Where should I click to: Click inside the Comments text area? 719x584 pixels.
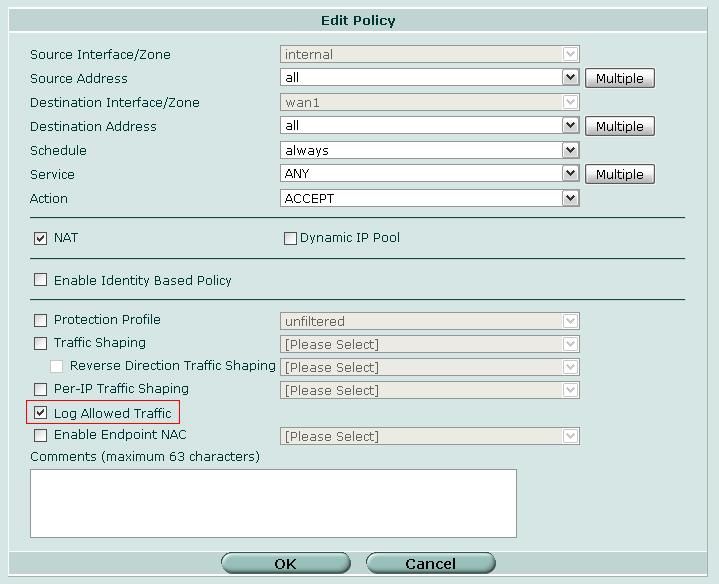273,503
